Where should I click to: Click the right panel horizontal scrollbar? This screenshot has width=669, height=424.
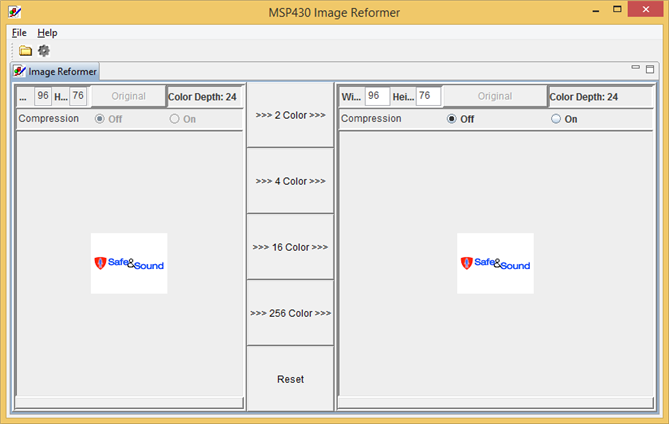495,402
